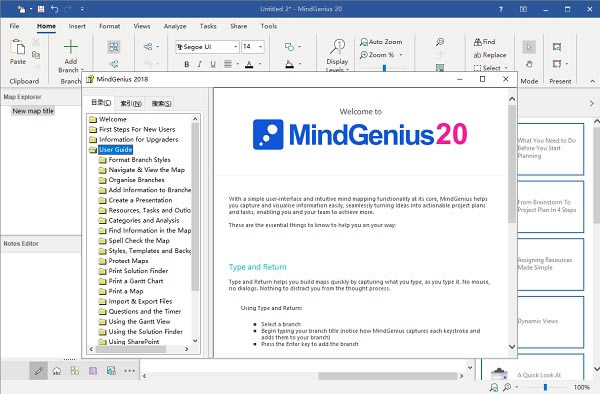Click the Add Branch plus icon
The width and height of the screenshot is (600, 394).
click(71, 47)
